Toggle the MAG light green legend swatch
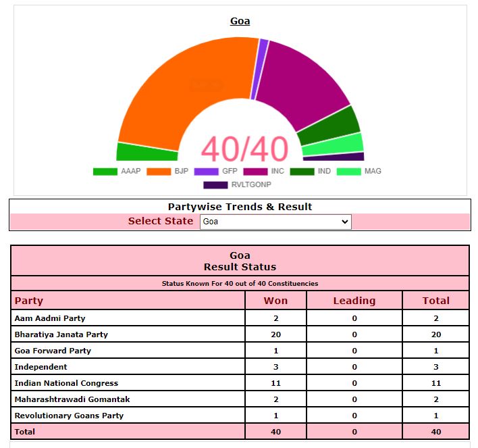Viewport: 478px width, 448px height. (x=349, y=172)
